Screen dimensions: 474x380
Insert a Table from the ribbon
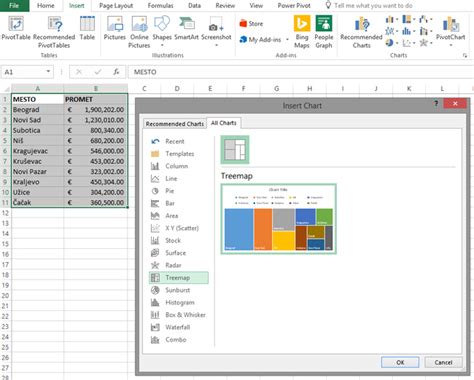pos(87,28)
